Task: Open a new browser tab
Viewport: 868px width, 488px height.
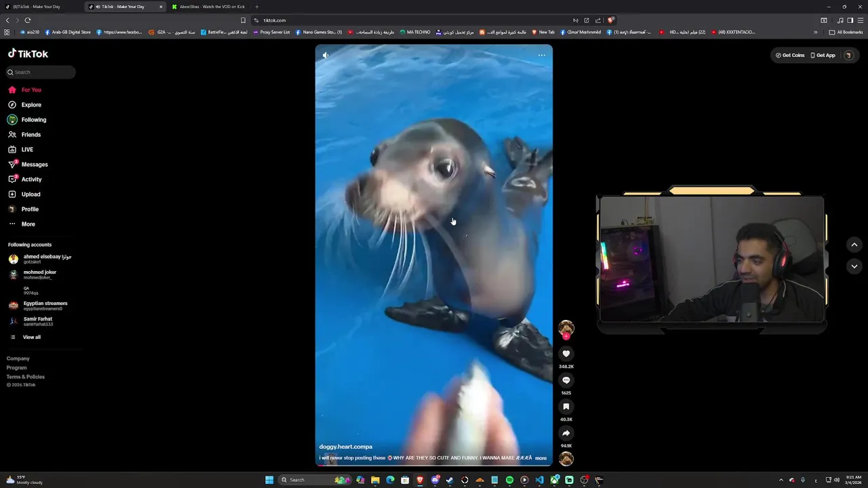Action: (x=257, y=7)
